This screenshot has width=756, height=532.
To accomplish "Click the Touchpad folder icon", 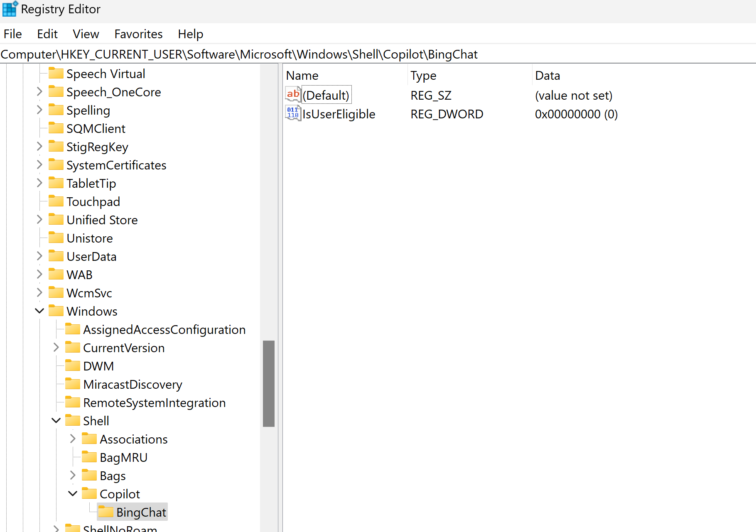I will 56,201.
